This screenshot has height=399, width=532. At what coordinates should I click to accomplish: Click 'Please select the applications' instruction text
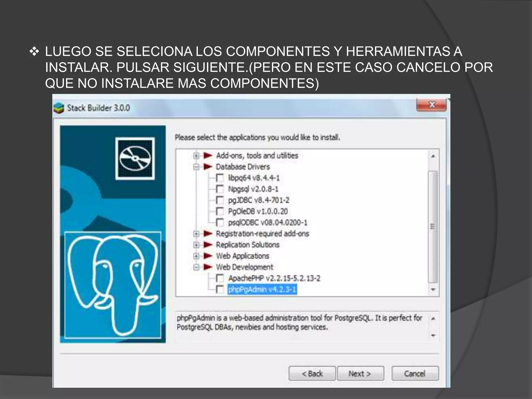pos(257,137)
